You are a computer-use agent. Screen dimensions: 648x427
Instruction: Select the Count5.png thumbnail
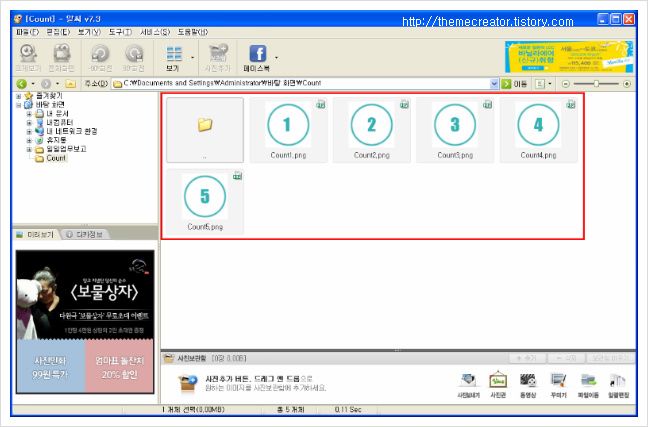(x=205, y=202)
